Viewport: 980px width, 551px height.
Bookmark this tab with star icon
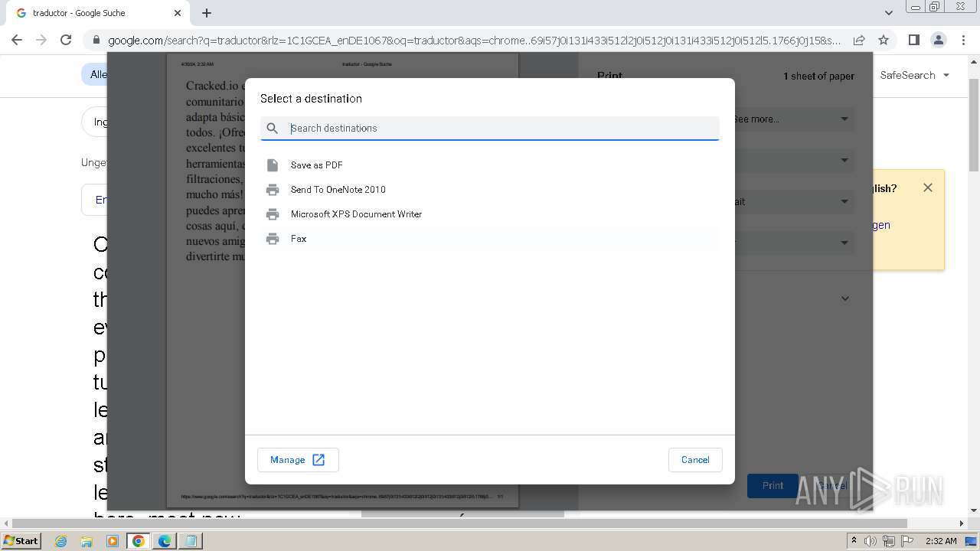[x=884, y=40]
